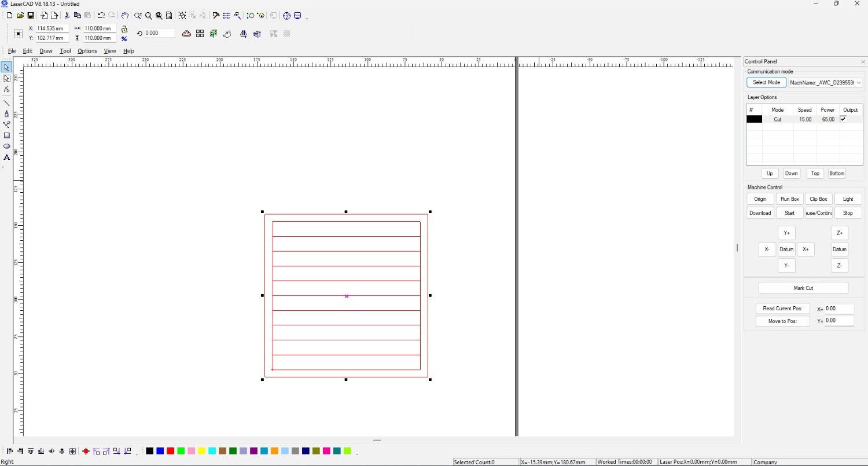Click the Bottom layer order button

(837, 174)
